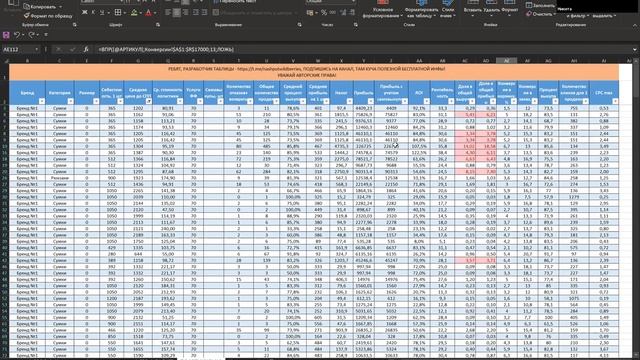
Task: Click the Copy (Копировать) button
Action: point(40,7)
